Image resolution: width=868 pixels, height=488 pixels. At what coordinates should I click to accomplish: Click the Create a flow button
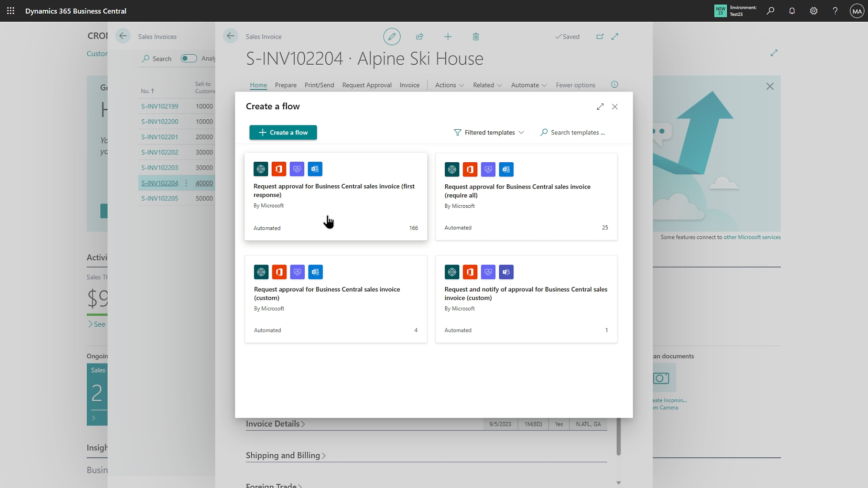[x=283, y=133]
